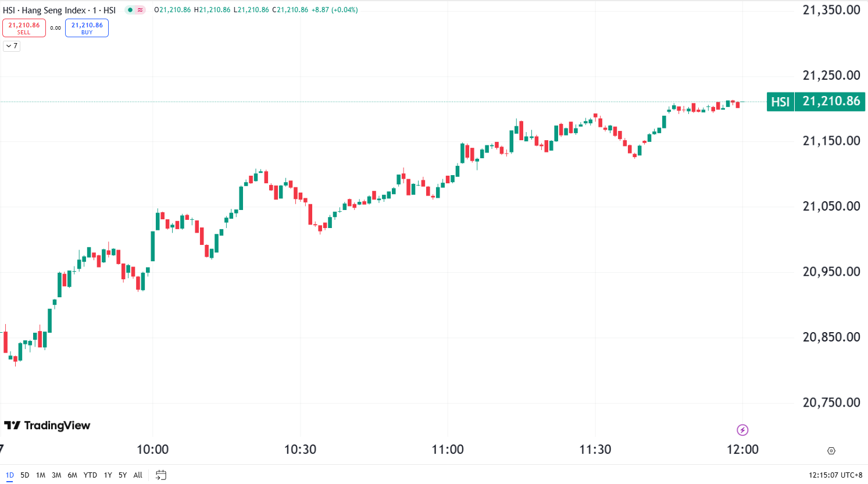Click the green market status dot
Viewport: 868px width, 484px height.
(130, 10)
